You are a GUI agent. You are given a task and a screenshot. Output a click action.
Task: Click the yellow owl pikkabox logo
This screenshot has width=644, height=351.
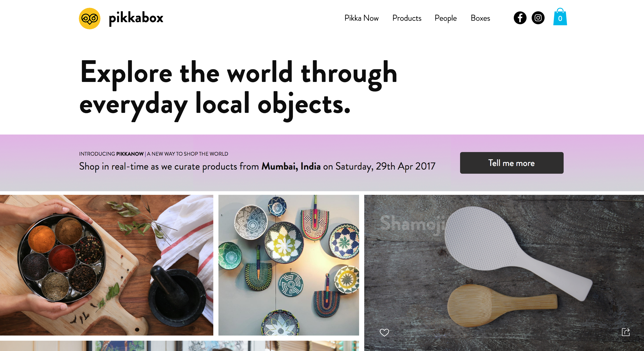click(x=89, y=18)
